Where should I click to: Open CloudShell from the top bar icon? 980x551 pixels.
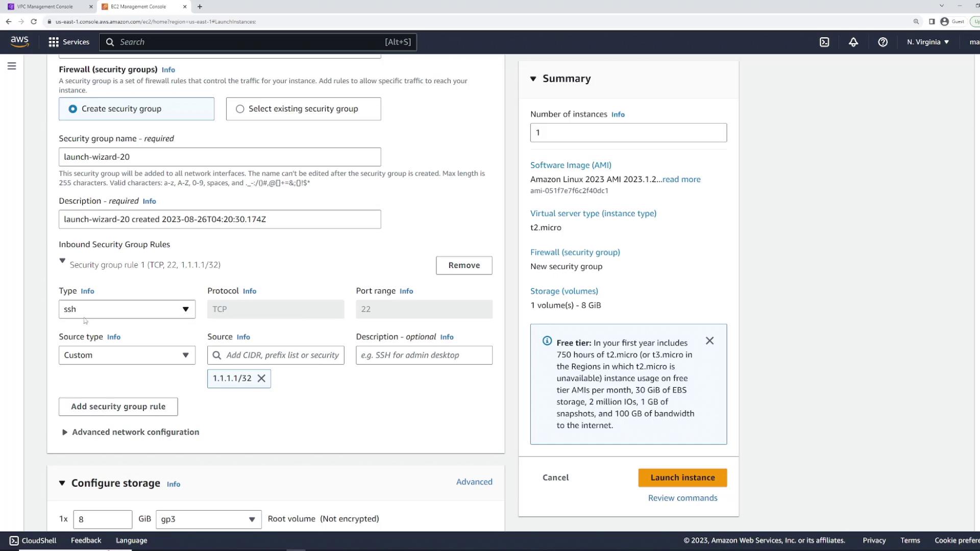coord(824,42)
